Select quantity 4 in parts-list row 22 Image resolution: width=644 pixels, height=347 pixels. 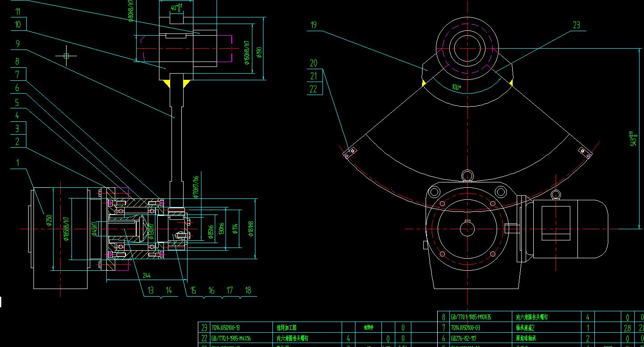(x=348, y=339)
